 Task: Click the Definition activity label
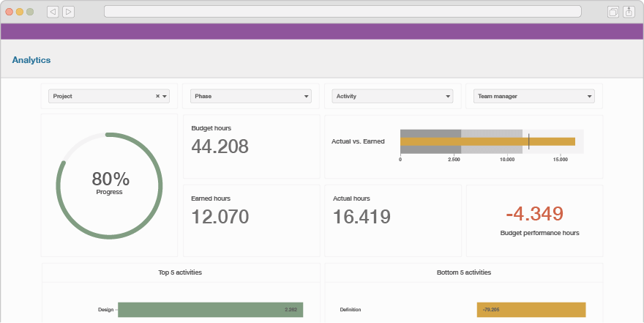tap(351, 310)
